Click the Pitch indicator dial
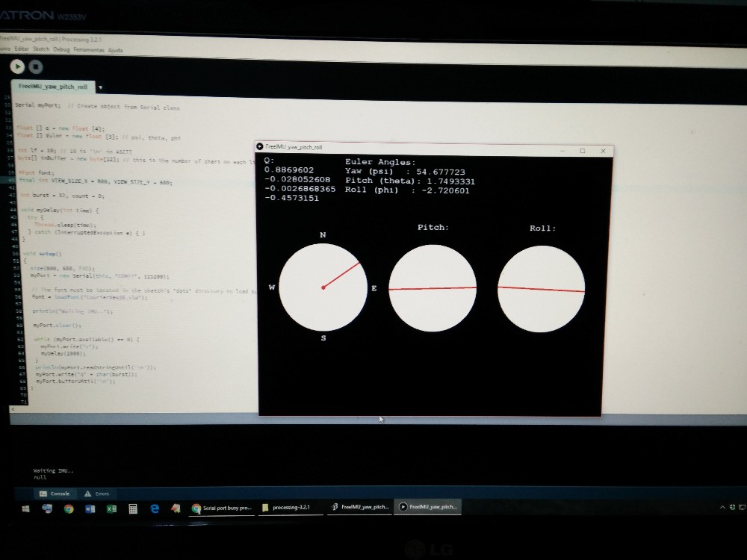This screenshot has height=560, width=747. click(433, 288)
